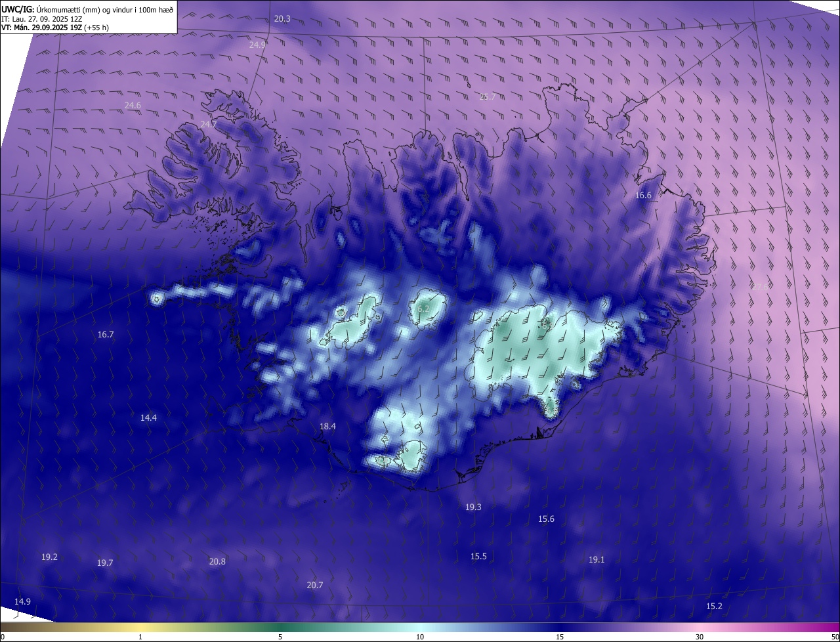Click the 20.3 value label
The image size is (840, 642).
click(282, 19)
